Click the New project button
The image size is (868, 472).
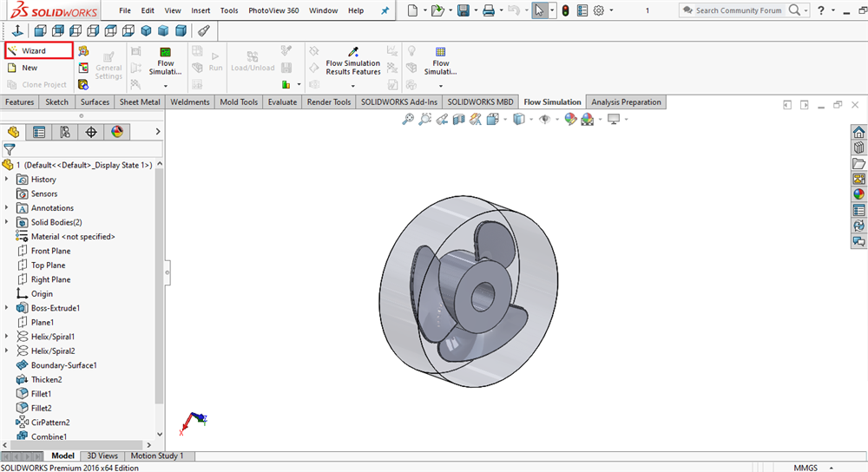(x=30, y=68)
